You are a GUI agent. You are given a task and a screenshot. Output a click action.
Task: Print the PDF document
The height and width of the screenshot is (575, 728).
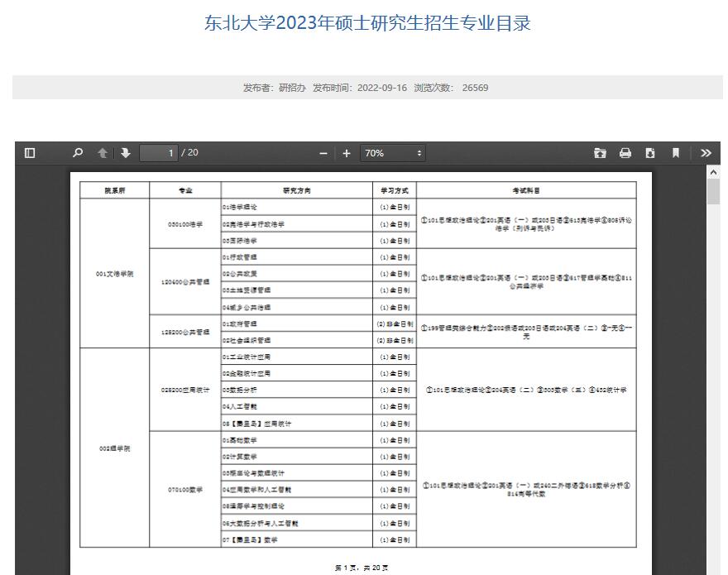click(625, 153)
